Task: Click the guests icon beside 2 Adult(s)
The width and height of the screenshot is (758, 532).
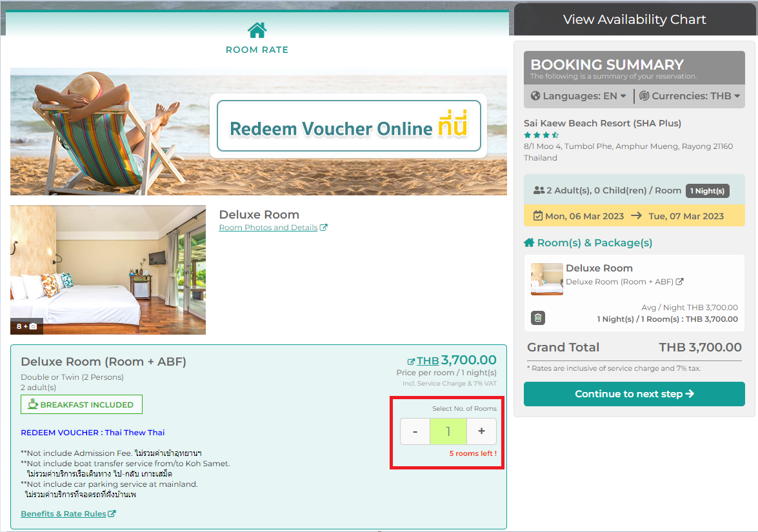Action: [539, 190]
